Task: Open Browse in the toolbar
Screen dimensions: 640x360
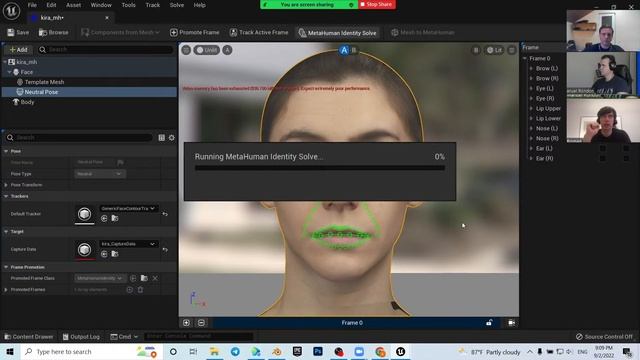Action: (53, 32)
